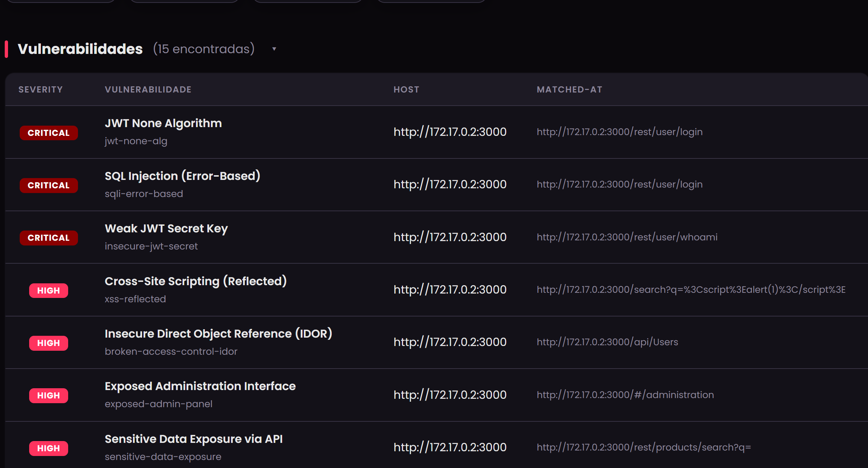Click the host link for Cross-Site Scripting (Reflected)

pyautogui.click(x=450, y=289)
